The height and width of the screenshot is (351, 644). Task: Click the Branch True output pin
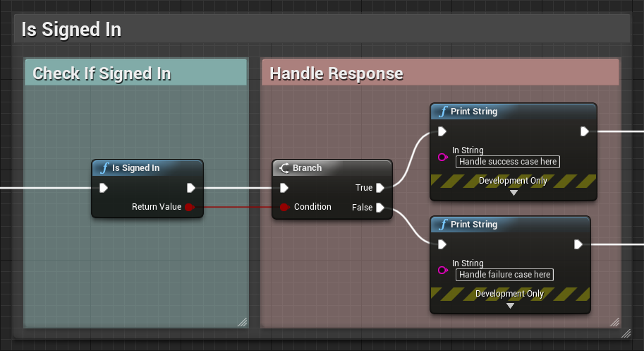coord(380,188)
